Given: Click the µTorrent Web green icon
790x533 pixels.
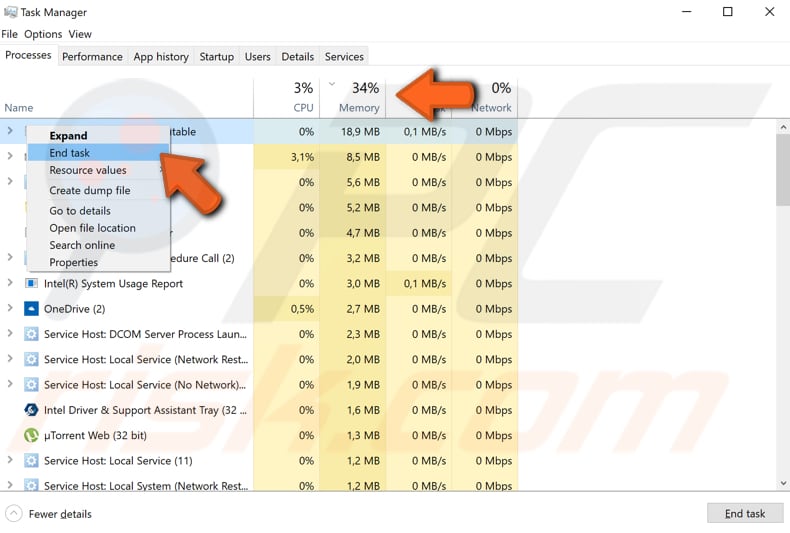Looking at the screenshot, I should click(31, 435).
